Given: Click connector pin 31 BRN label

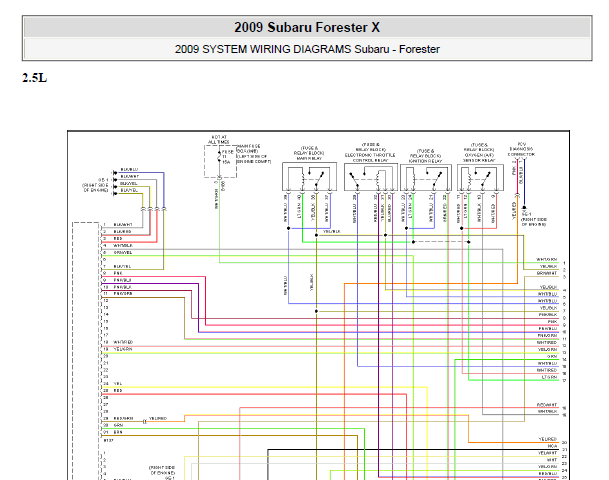Looking at the screenshot, I should click(x=118, y=432).
